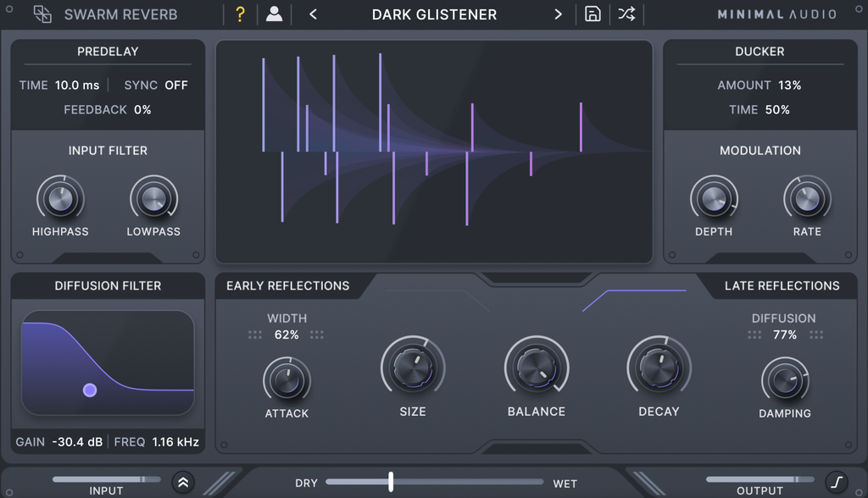Set the Dry/Wet mix slider

390,482
